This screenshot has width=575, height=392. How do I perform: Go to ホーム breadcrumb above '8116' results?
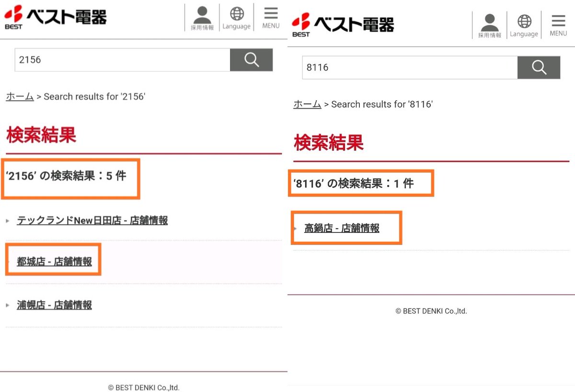pos(307,104)
